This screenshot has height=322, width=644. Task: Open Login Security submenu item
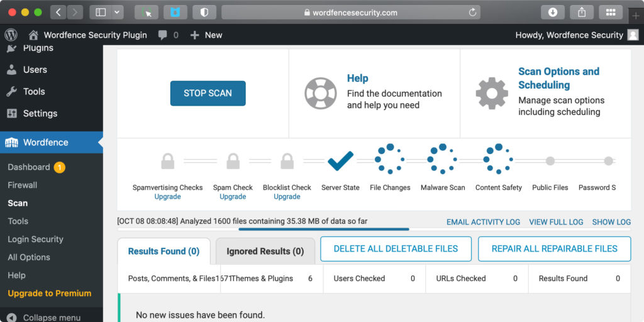coord(35,240)
